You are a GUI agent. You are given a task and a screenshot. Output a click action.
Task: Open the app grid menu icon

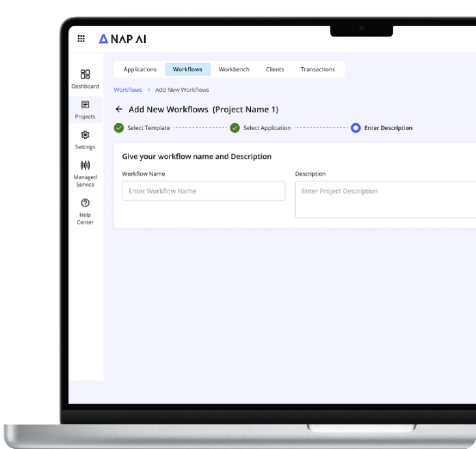click(81, 39)
